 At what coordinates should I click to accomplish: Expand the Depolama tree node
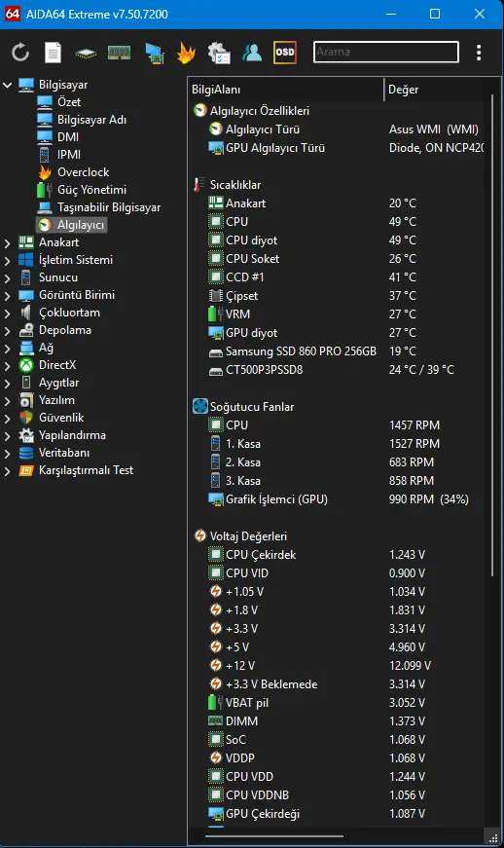tap(8, 331)
